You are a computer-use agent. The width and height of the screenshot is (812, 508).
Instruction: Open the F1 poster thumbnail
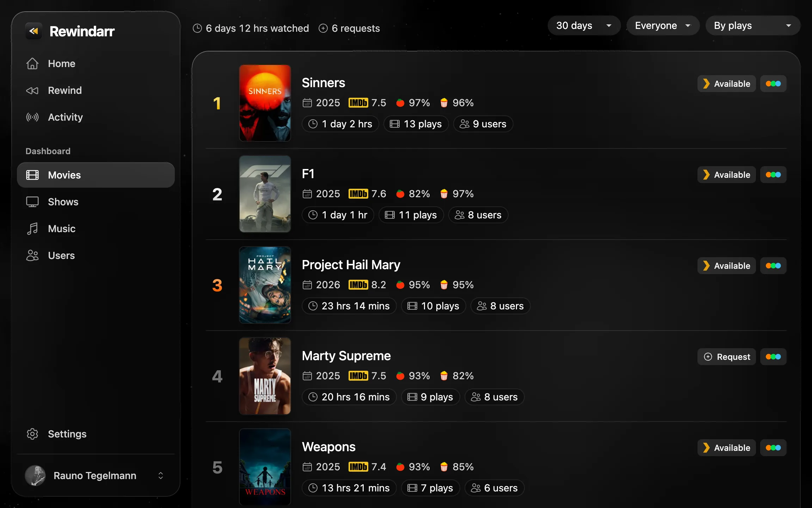pyautogui.click(x=265, y=194)
